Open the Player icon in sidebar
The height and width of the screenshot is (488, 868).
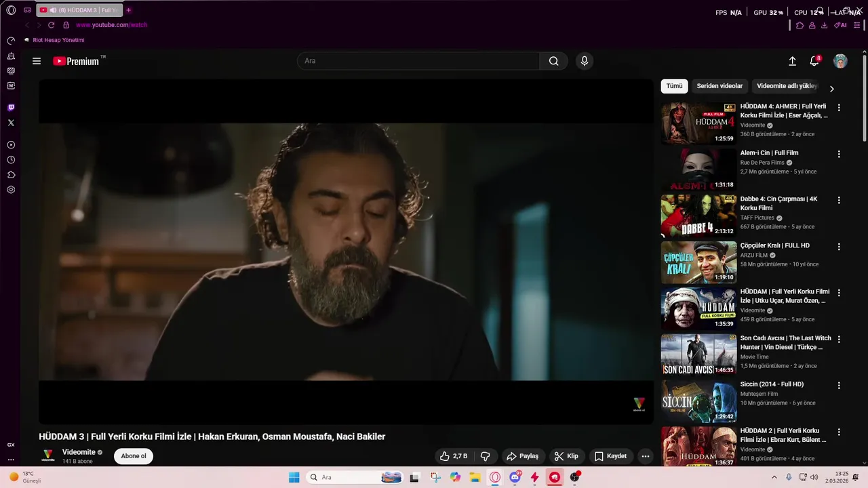coord(11,145)
